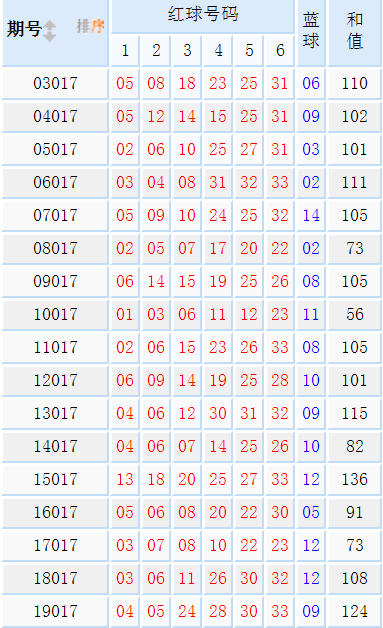Select period number 19017
The width and height of the screenshot is (383, 628).
pos(55,611)
